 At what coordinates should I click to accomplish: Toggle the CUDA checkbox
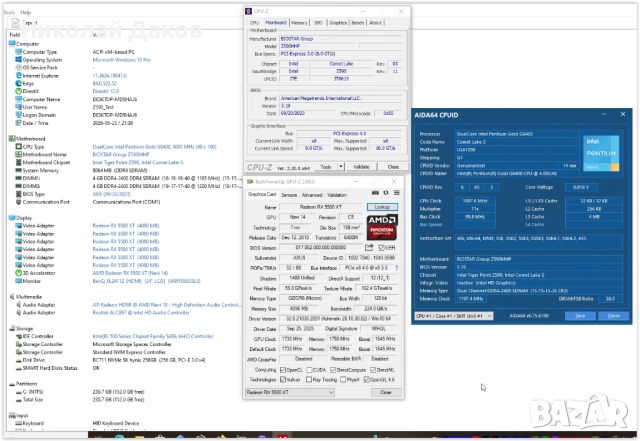[309, 370]
